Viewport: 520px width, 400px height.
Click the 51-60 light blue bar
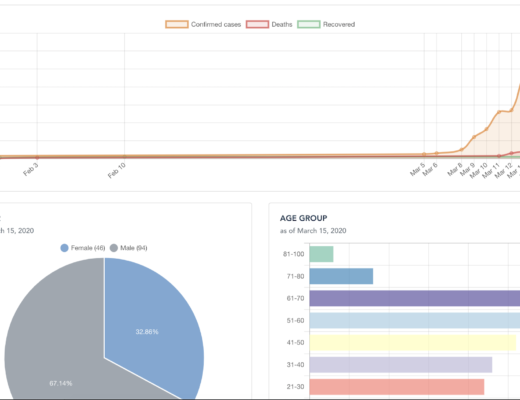pyautogui.click(x=415, y=320)
